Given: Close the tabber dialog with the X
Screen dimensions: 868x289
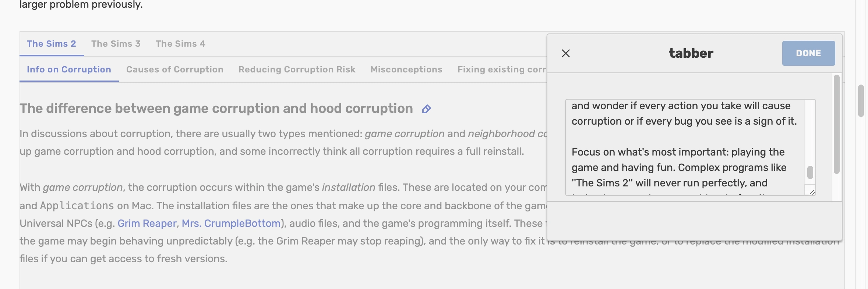Looking at the screenshot, I should pos(566,54).
